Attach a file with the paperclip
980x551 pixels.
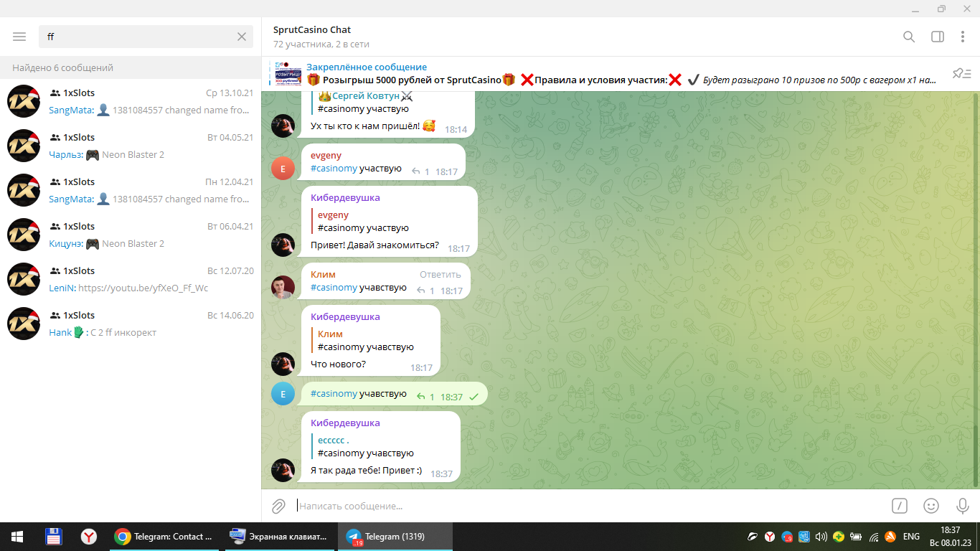pos(278,506)
